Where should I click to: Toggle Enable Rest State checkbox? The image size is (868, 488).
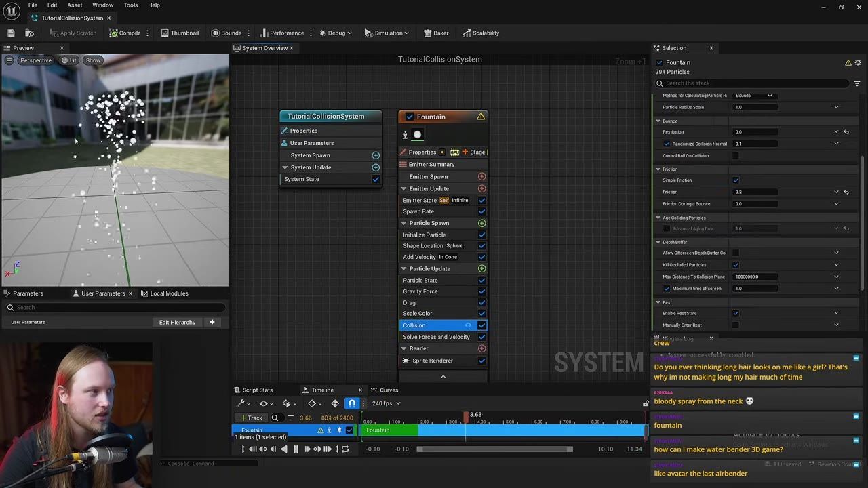tap(736, 313)
